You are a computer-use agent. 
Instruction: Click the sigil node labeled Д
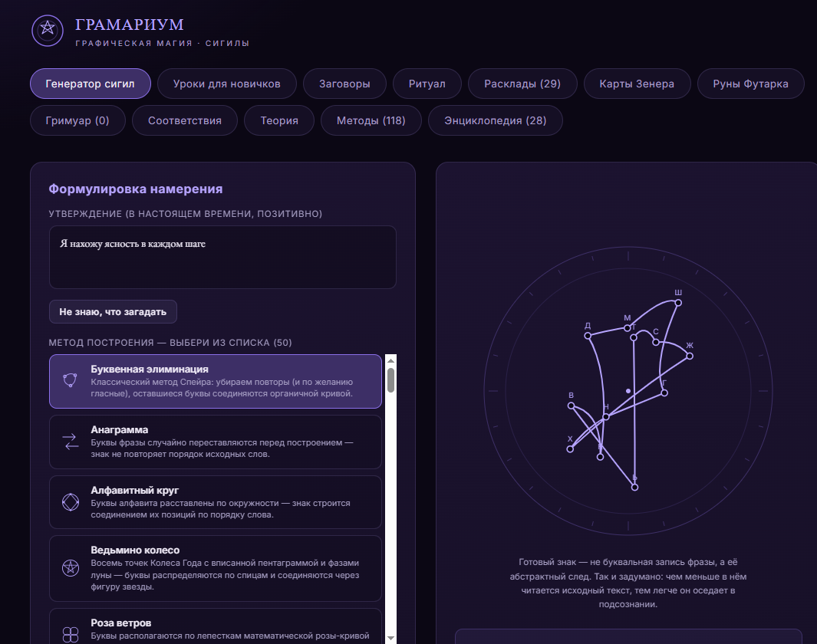588,336
